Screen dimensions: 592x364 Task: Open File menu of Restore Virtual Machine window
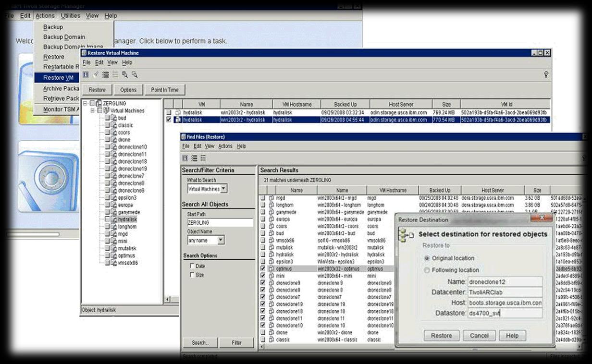[x=86, y=62]
